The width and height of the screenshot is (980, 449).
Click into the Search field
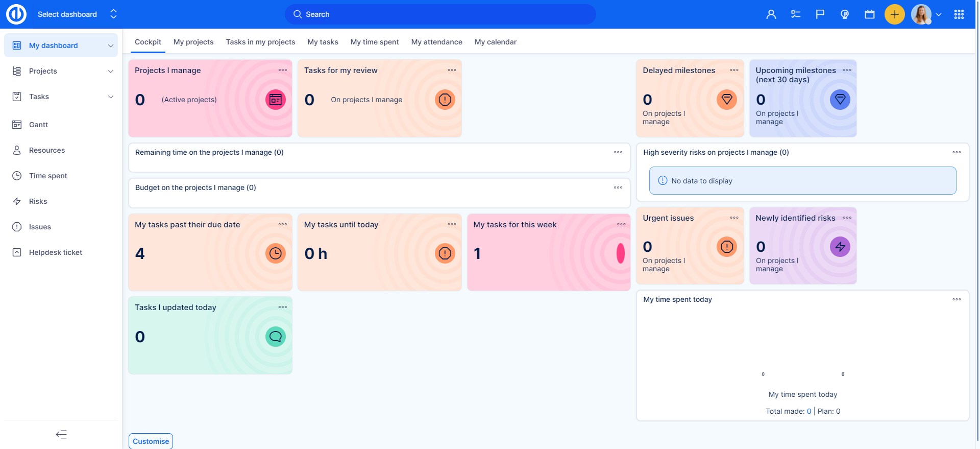(440, 14)
